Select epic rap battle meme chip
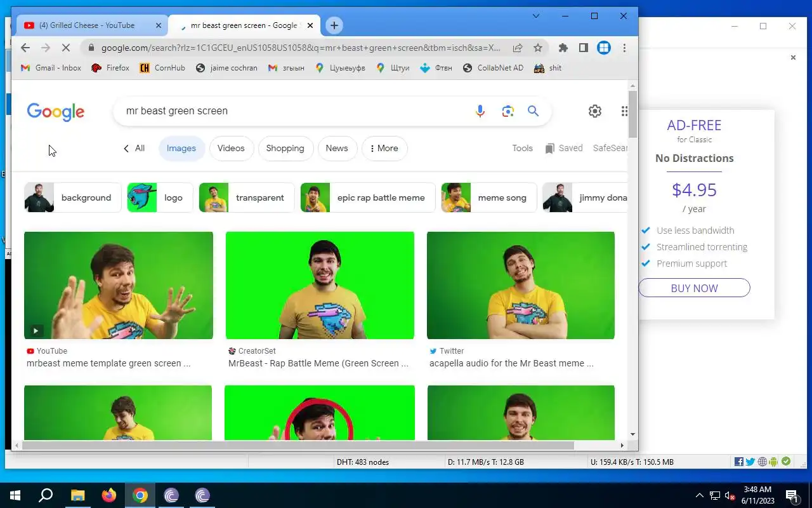The height and width of the screenshot is (508, 812). pos(368,197)
